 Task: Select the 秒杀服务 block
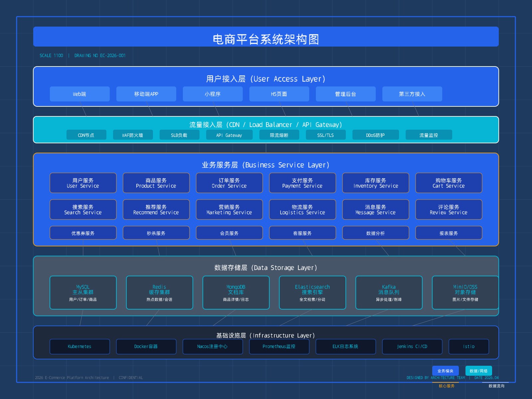pos(156,233)
